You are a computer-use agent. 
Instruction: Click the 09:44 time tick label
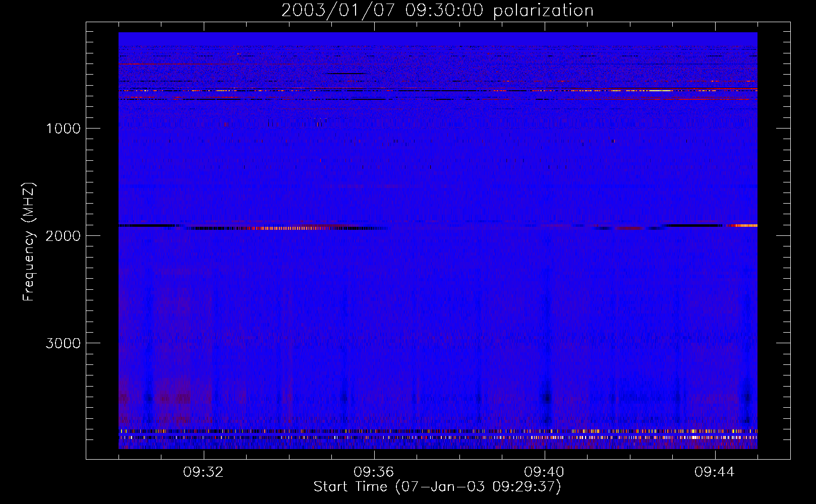[x=715, y=472]
